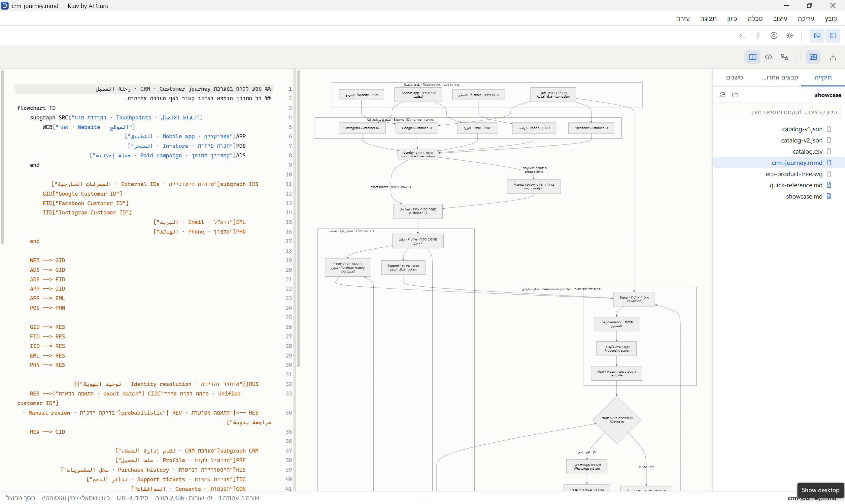Click the file filter search field

[779, 112]
